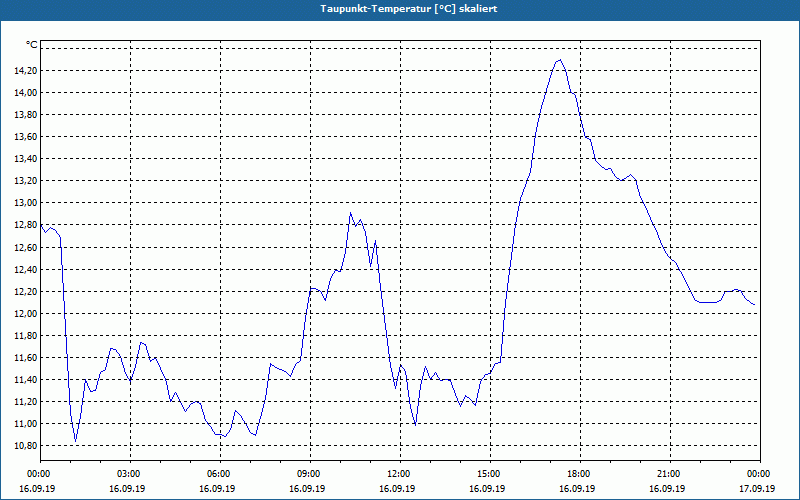
Task: Click the 06:00 time label on the x-axis
Action: click(x=220, y=474)
